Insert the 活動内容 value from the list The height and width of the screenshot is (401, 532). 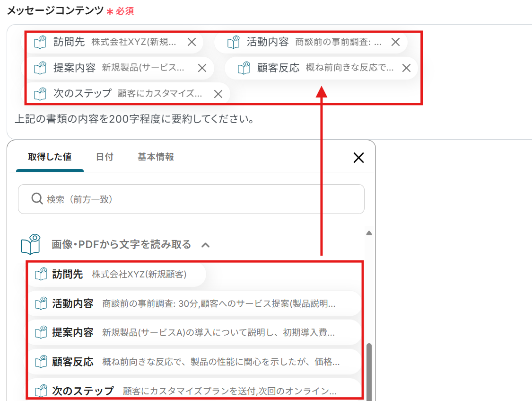tap(193, 303)
